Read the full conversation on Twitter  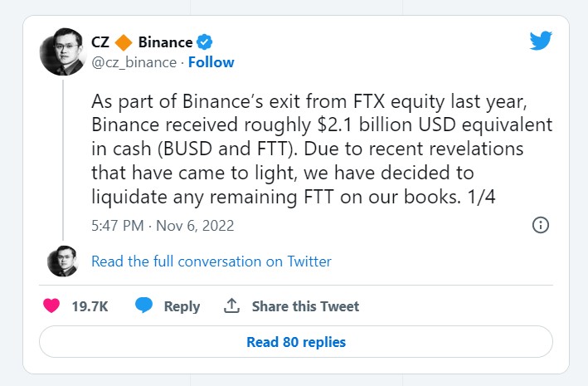pyautogui.click(x=211, y=261)
